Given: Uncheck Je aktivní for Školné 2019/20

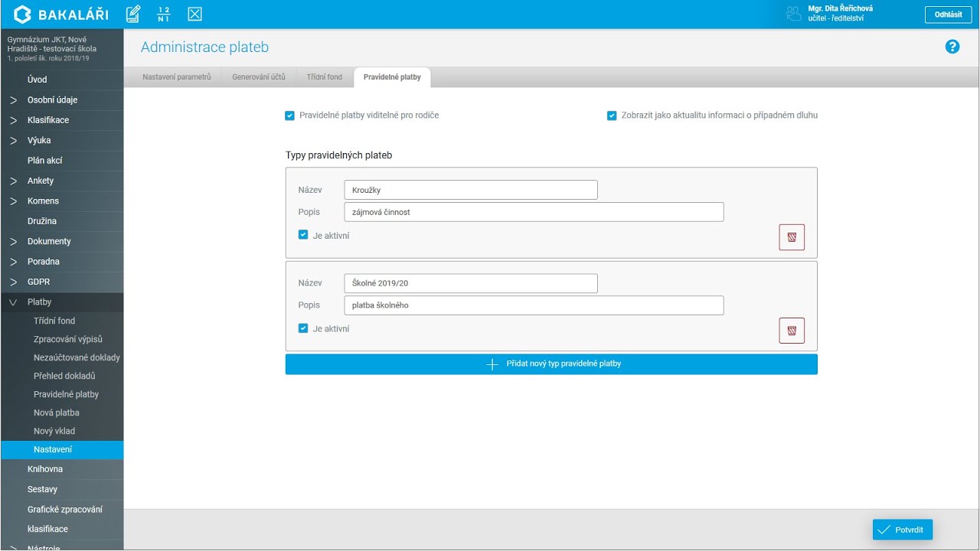Looking at the screenshot, I should point(303,328).
